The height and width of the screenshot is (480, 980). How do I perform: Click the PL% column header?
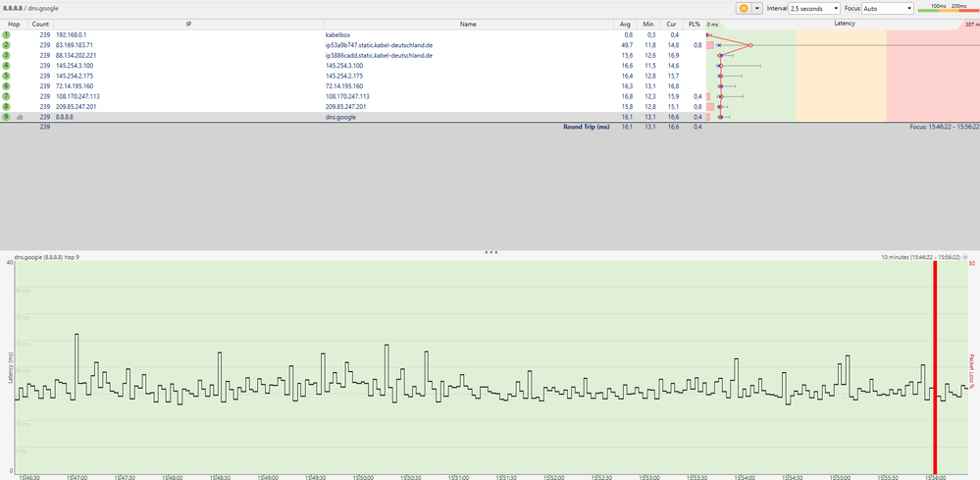pos(695,23)
